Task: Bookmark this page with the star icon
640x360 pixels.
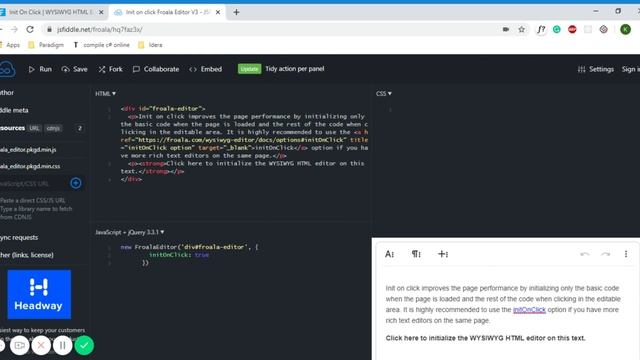Action: point(521,29)
